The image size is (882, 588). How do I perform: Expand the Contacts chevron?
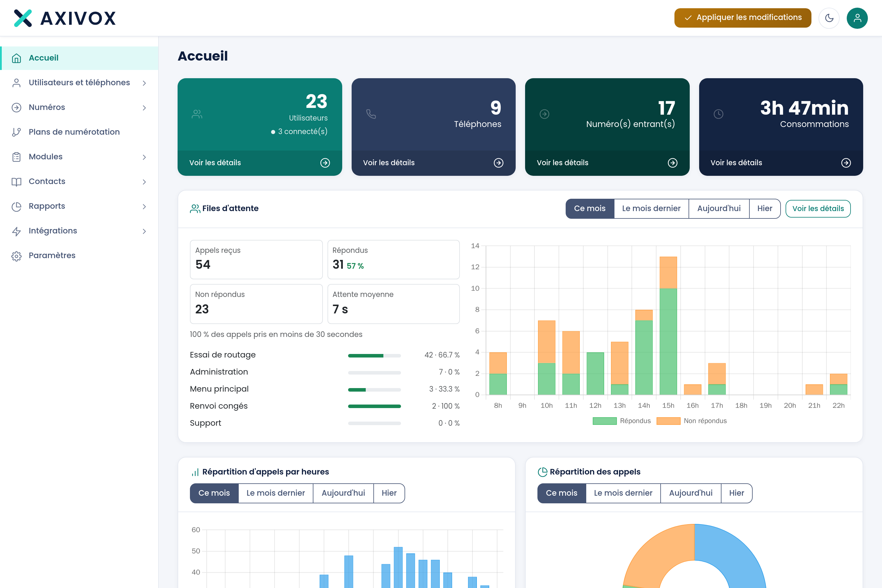click(144, 181)
